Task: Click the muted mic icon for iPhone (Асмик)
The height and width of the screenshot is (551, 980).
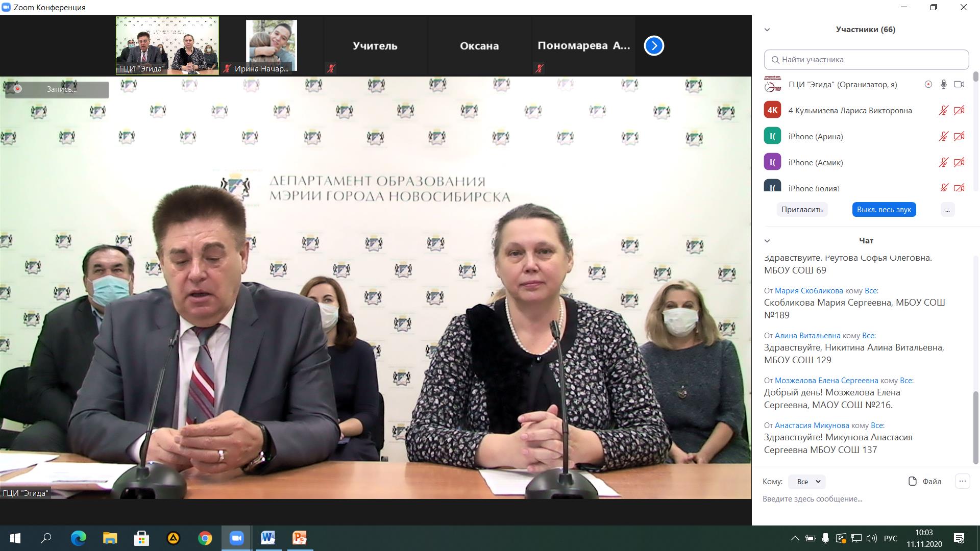Action: click(x=943, y=162)
